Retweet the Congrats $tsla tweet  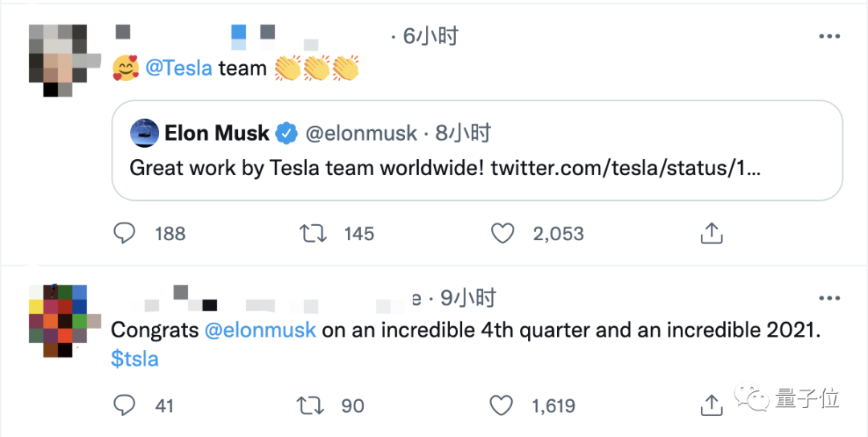point(312,406)
